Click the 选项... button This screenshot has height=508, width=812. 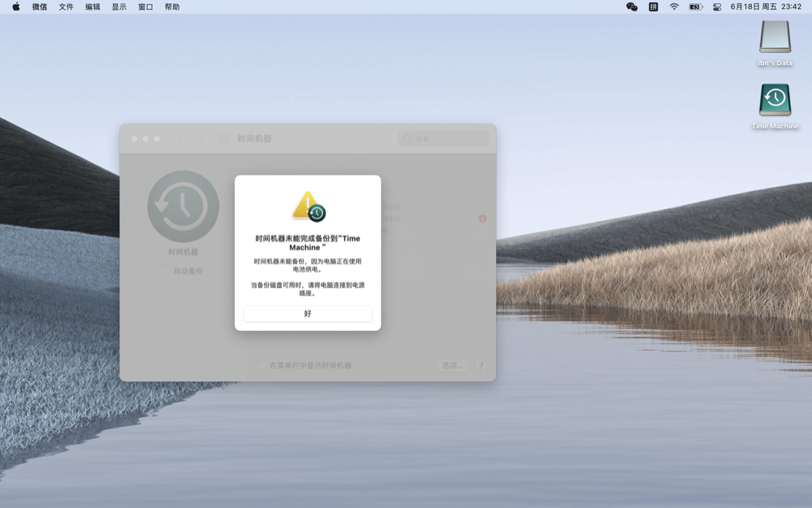pyautogui.click(x=452, y=366)
